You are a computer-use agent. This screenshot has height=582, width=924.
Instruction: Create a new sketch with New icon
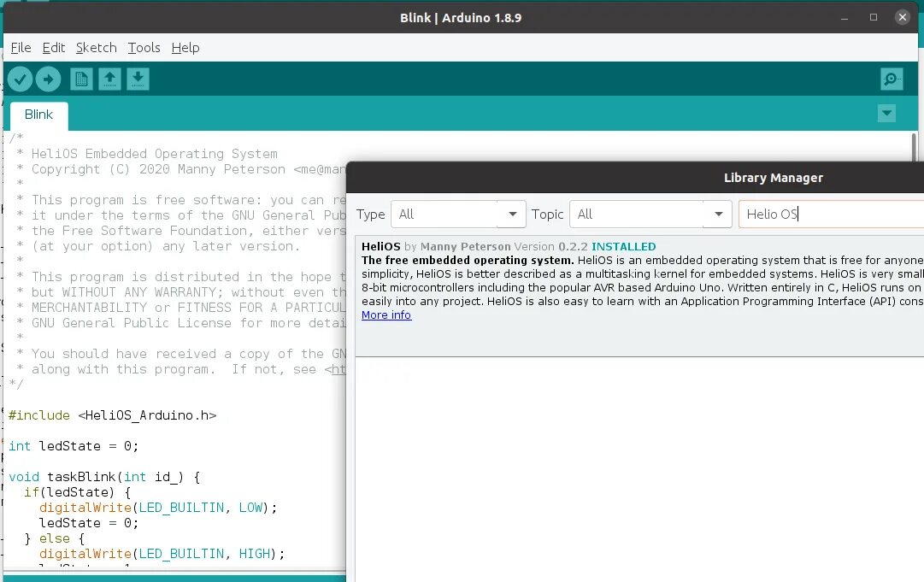tap(81, 79)
